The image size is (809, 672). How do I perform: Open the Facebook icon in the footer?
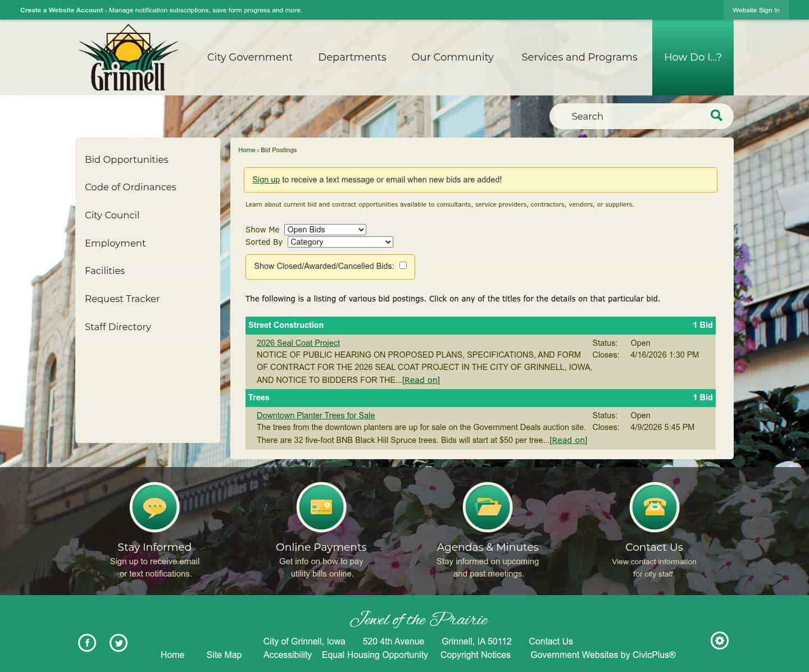point(87,642)
